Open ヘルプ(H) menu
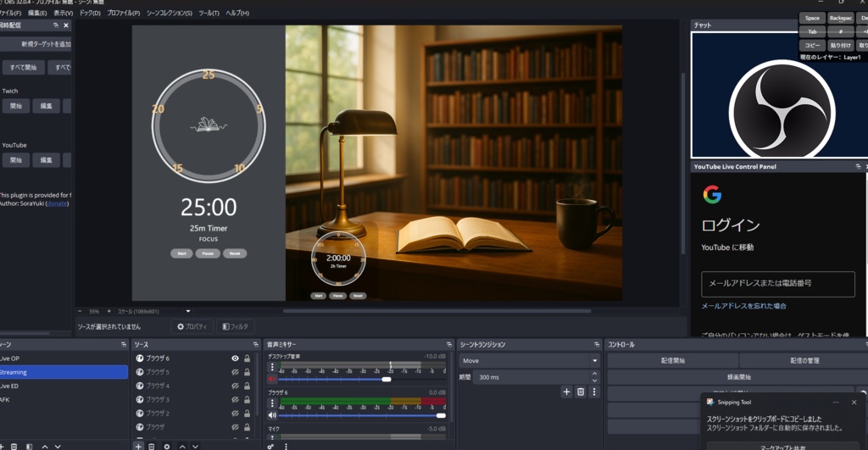This screenshot has height=450, width=868. click(237, 13)
